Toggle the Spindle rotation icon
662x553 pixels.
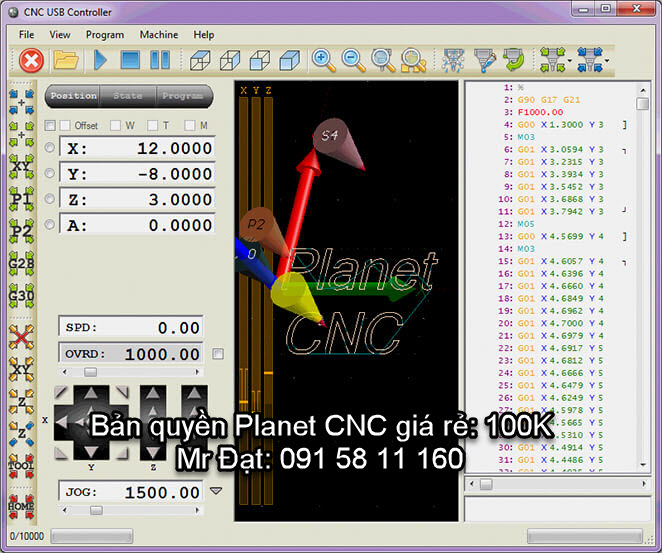click(513, 60)
